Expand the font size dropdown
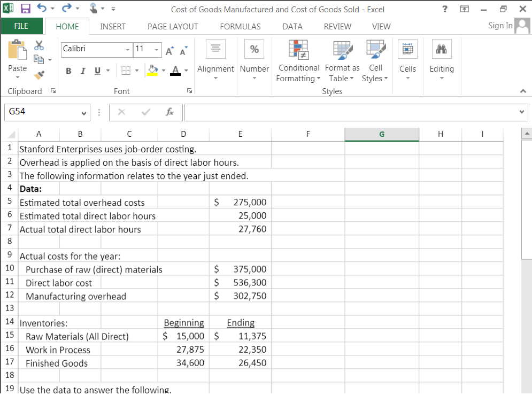 [157, 50]
